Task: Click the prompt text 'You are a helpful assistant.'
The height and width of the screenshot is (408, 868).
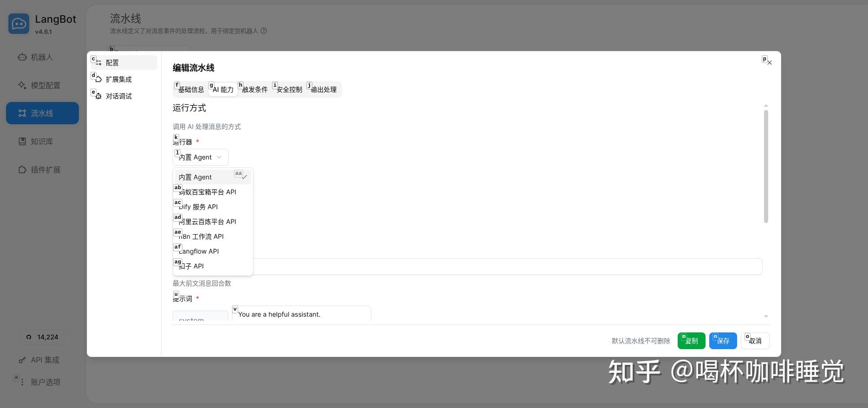Action: [279, 314]
